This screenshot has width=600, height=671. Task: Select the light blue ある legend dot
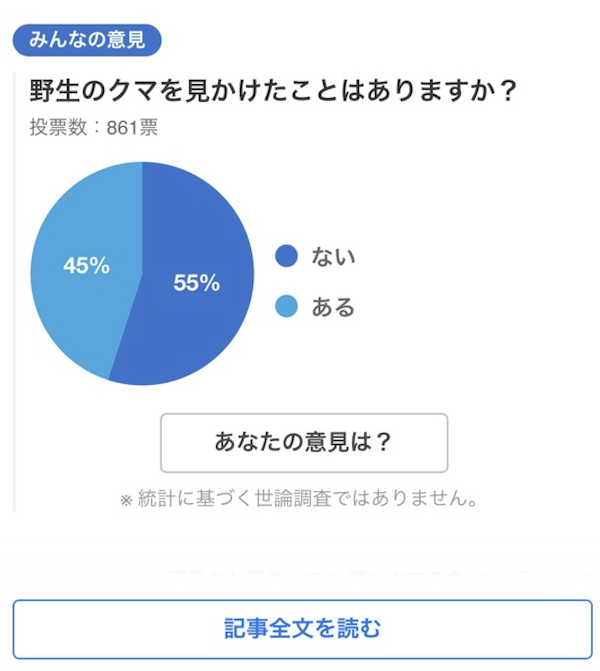click(x=286, y=306)
